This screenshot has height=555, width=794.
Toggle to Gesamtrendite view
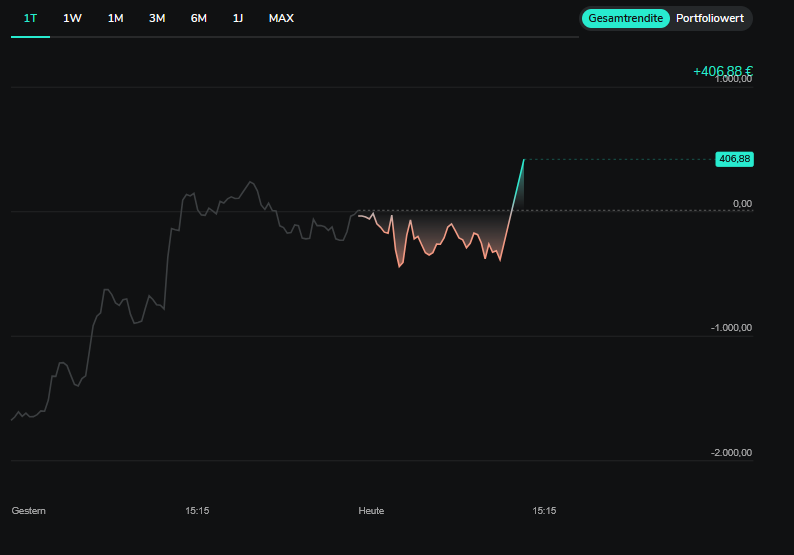pyautogui.click(x=625, y=18)
